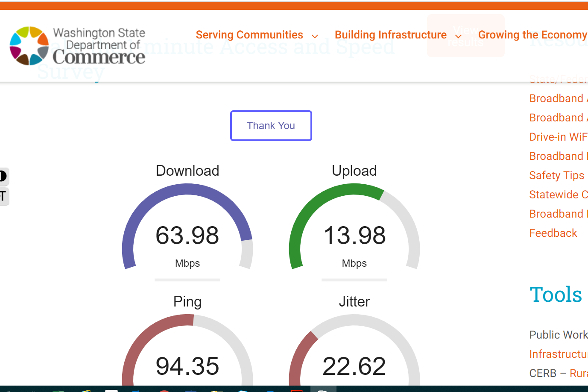Open the Infrastructure link under Tools
Screen dimensions: 588x392
click(x=559, y=354)
